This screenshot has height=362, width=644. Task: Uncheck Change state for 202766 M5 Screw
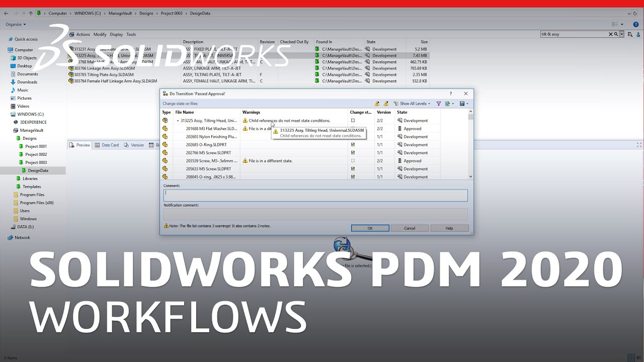(353, 153)
